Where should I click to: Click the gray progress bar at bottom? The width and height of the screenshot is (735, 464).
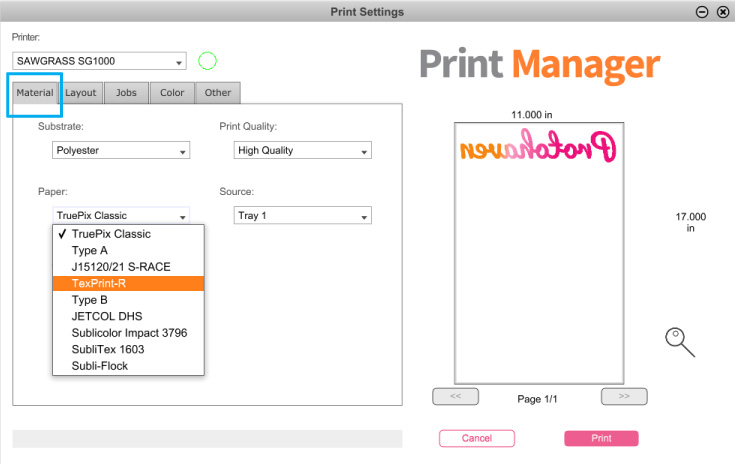pos(207,439)
